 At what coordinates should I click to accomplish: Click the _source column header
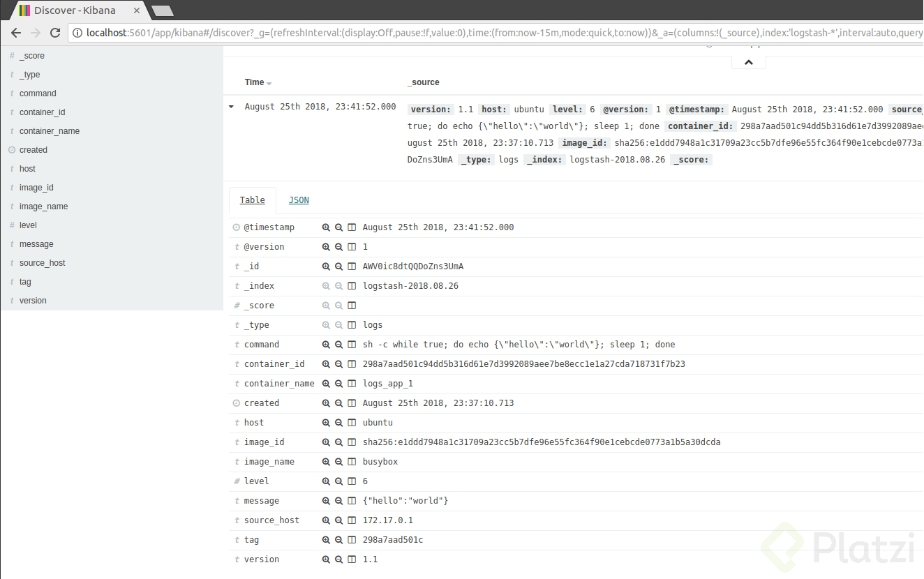(x=424, y=82)
